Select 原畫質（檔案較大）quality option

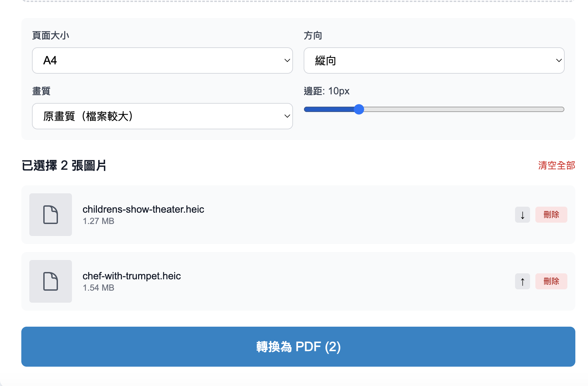[x=162, y=116]
